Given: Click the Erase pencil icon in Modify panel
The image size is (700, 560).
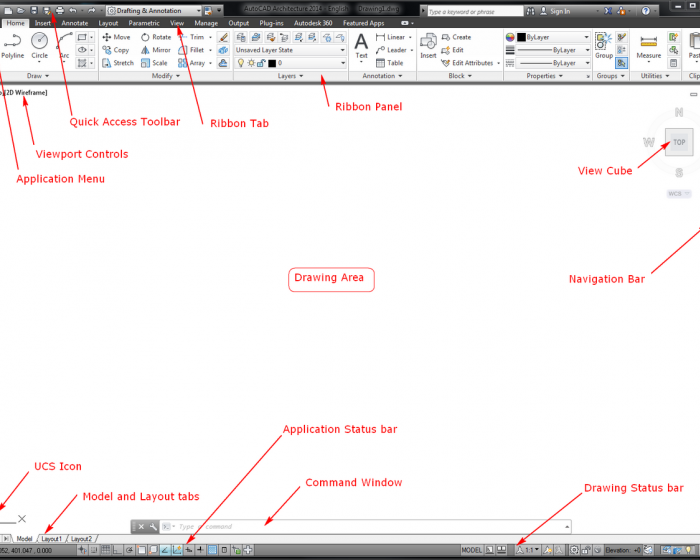Looking at the screenshot, I should [x=223, y=37].
